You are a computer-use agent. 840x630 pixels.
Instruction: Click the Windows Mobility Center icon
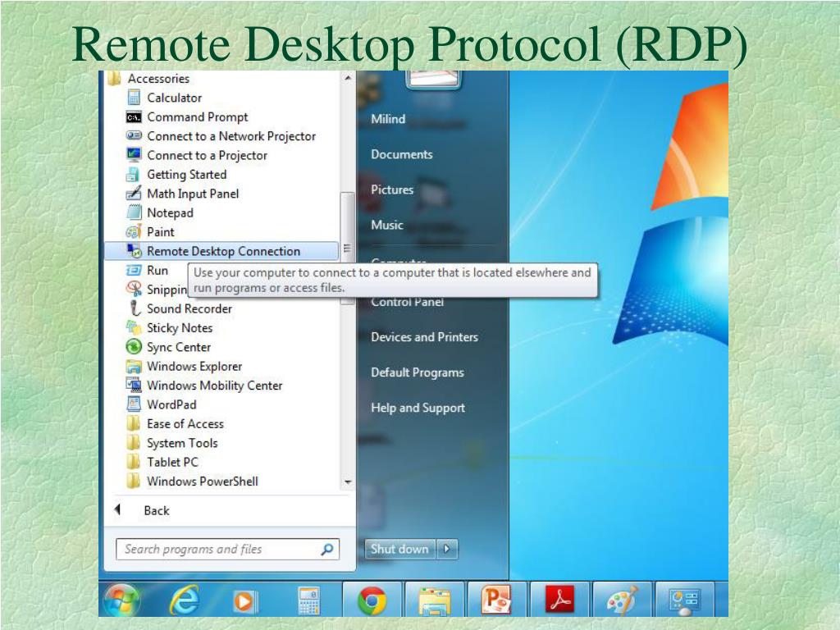(134, 386)
